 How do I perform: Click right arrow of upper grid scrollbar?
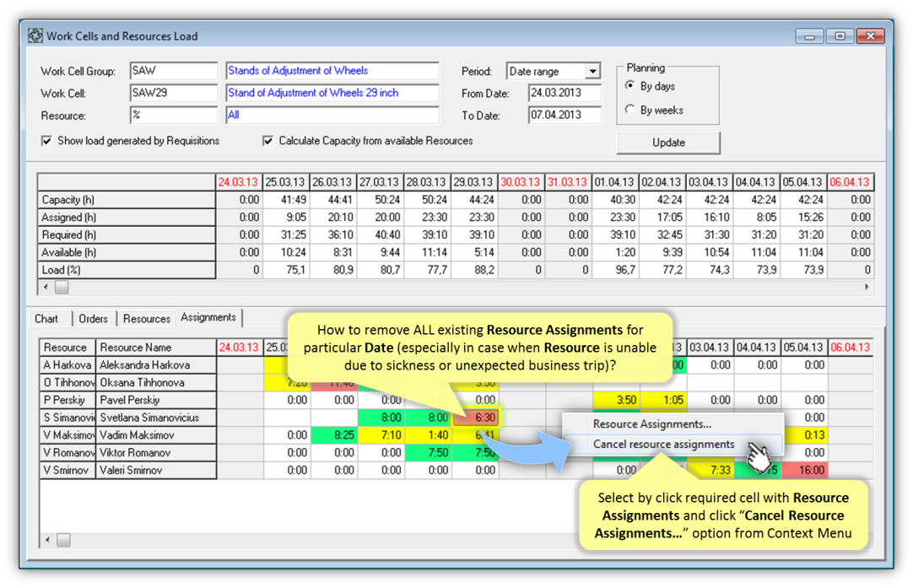coord(867,287)
